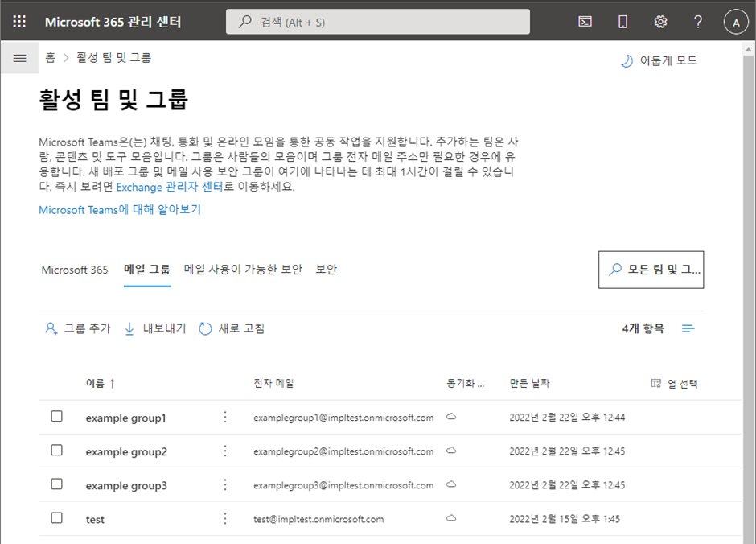The width and height of the screenshot is (756, 544).
Task: Switch to Microsoft 365 tab
Action: (75, 270)
